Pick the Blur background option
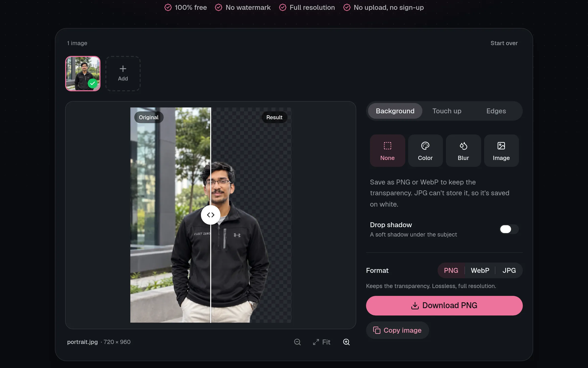This screenshot has width=588, height=368. point(463,151)
